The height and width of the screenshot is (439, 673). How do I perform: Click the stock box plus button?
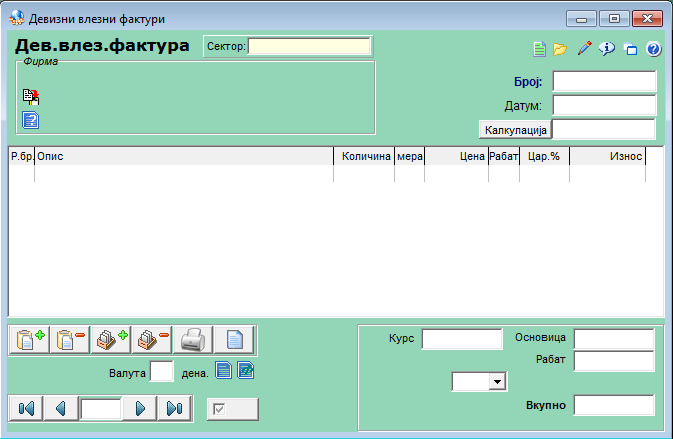111,340
